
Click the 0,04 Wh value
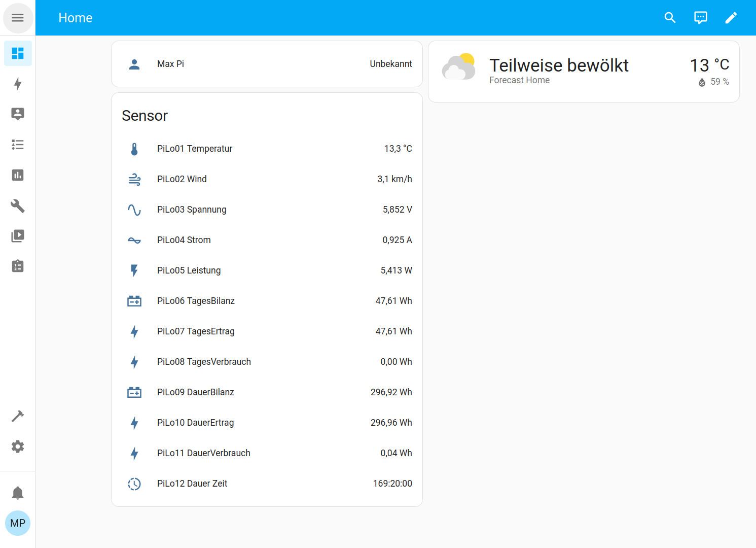[x=396, y=453]
